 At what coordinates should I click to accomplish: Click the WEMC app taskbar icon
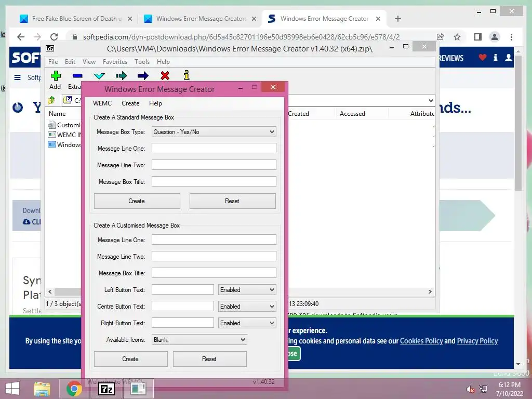[x=138, y=389]
